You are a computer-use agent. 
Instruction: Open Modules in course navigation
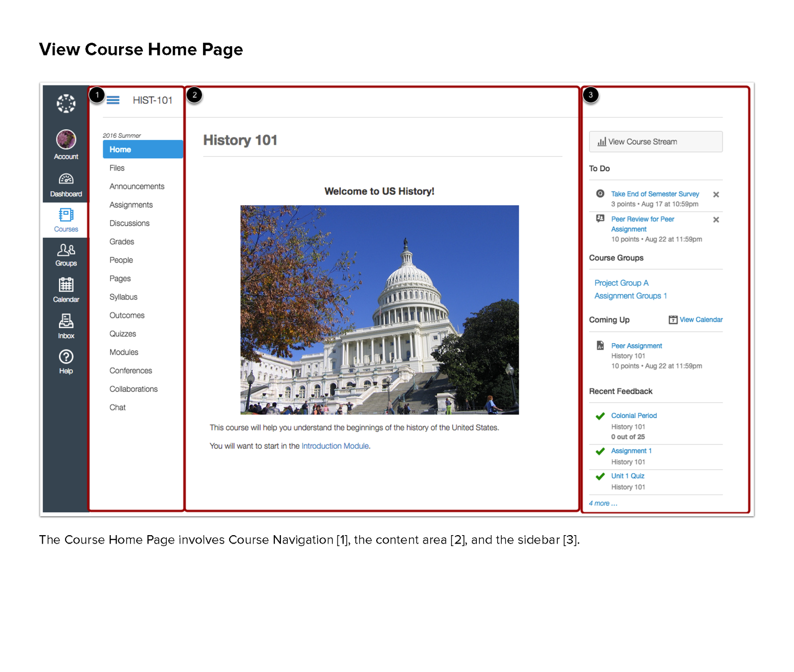[124, 352]
